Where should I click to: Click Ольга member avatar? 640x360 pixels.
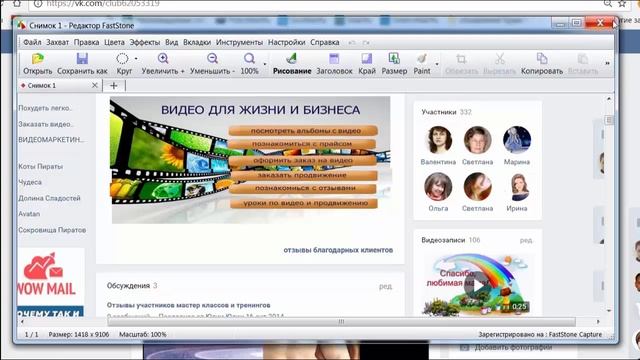(438, 187)
